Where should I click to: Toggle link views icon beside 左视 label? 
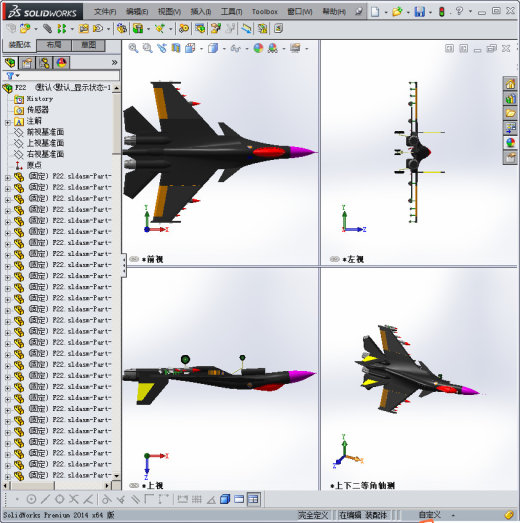[x=335, y=259]
